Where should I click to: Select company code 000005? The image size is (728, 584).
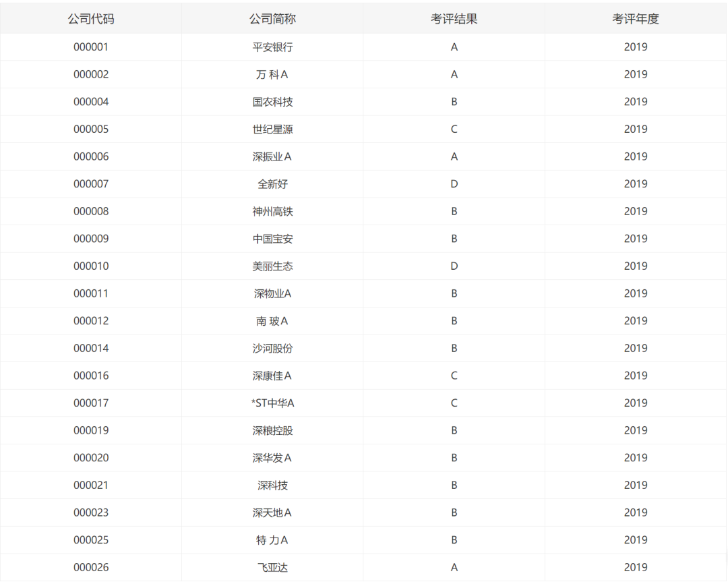tap(91, 129)
